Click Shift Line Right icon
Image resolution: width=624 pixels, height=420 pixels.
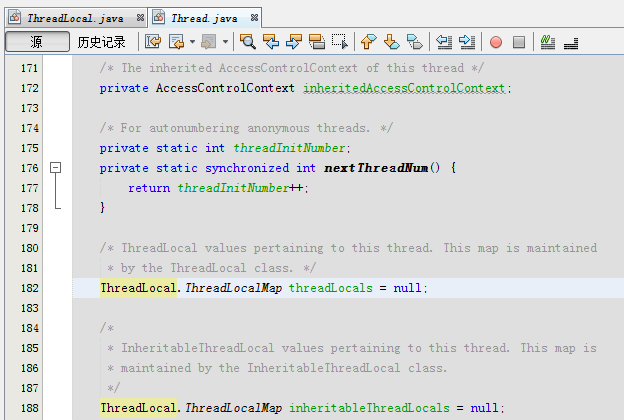(x=467, y=41)
